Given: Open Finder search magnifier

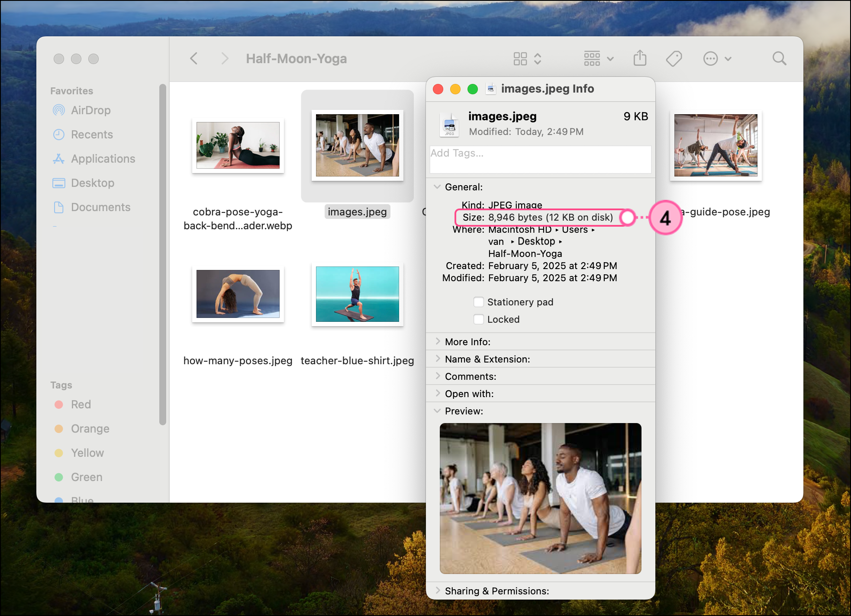Looking at the screenshot, I should point(779,58).
